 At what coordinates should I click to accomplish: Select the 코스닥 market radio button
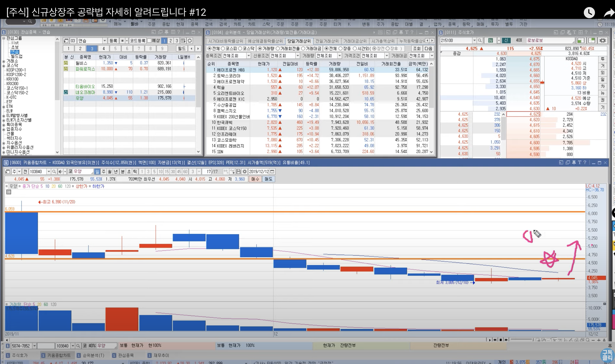point(240,49)
